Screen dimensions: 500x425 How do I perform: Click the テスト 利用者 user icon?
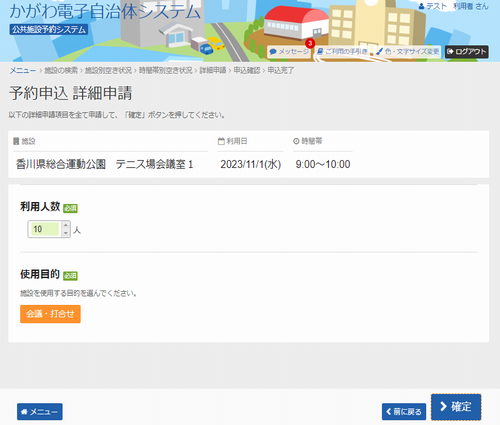pyautogui.click(x=421, y=6)
